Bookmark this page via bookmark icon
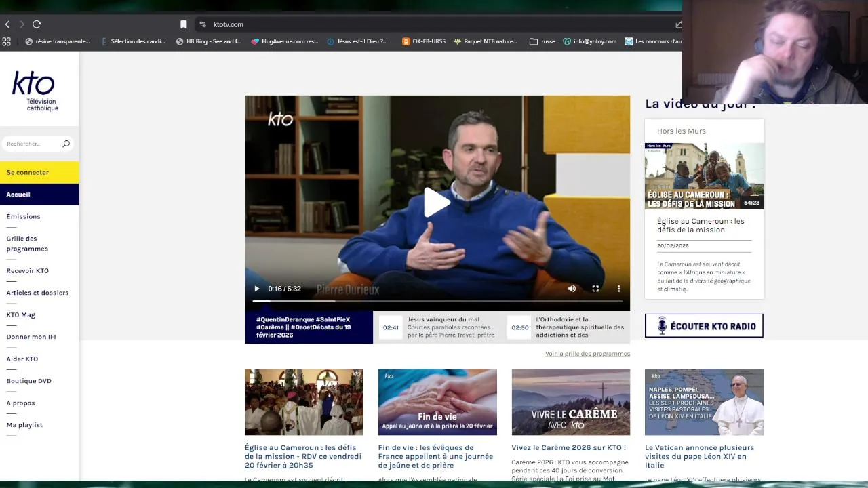 click(183, 24)
